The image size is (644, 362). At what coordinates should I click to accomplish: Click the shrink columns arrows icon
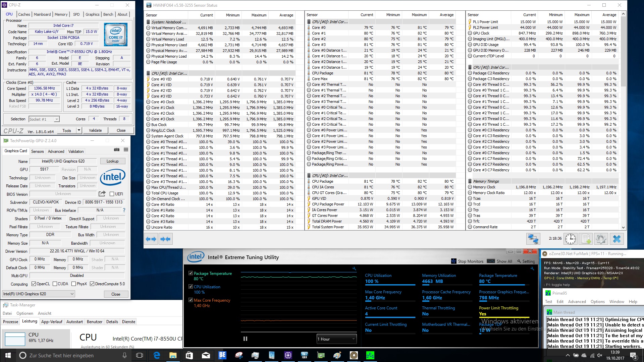(x=166, y=239)
